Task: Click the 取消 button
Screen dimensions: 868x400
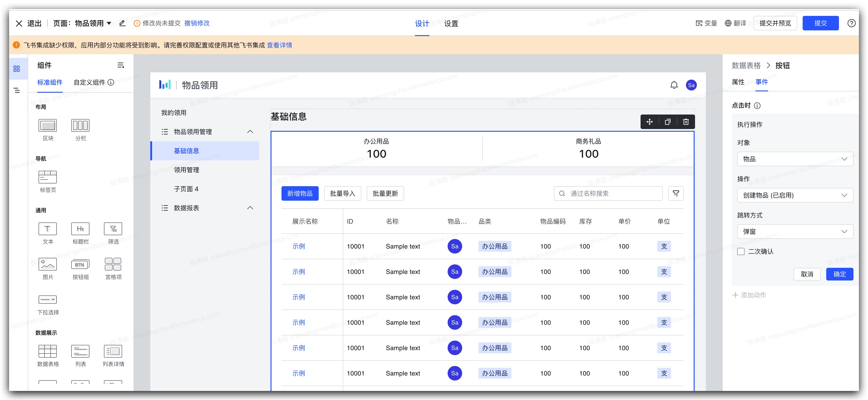Action: [x=807, y=274]
